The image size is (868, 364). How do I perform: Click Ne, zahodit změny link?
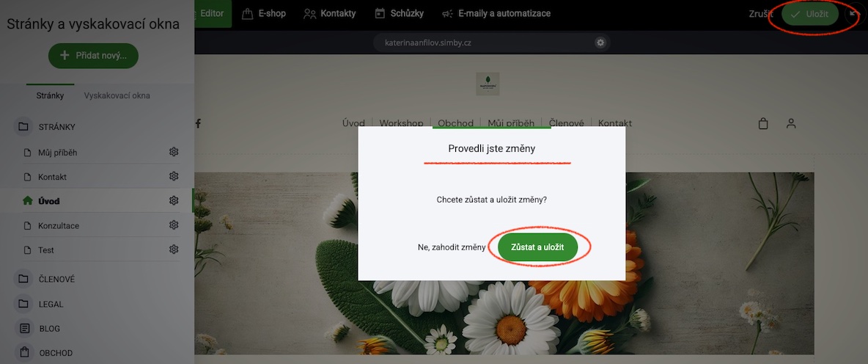452,247
